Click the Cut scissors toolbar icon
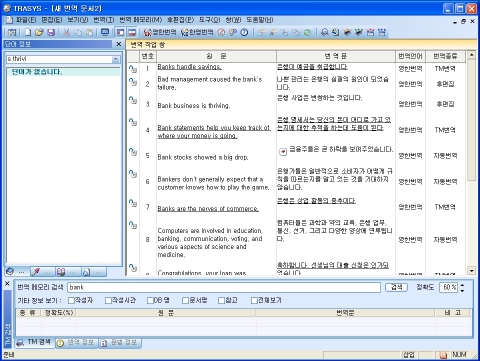480x361 pixels. tap(67, 32)
